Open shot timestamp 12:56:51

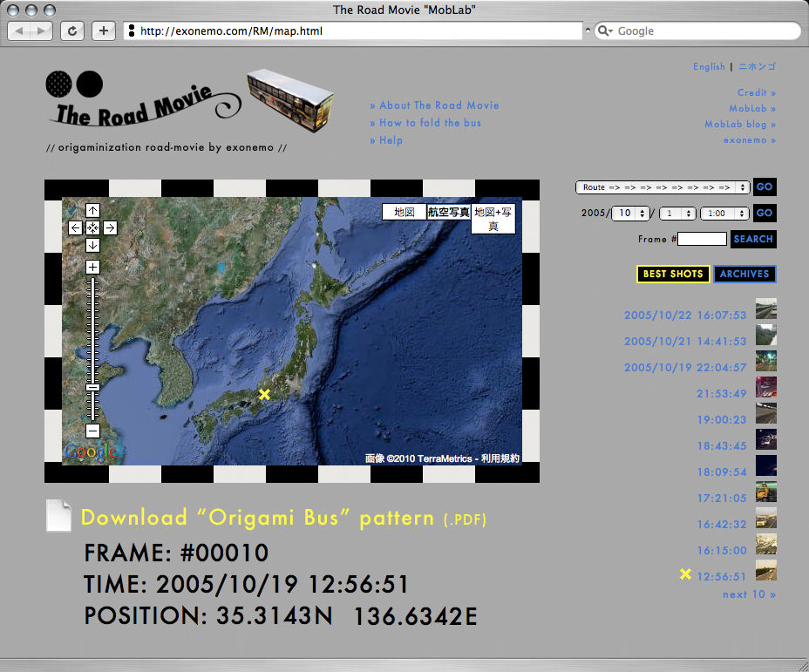tap(722, 577)
